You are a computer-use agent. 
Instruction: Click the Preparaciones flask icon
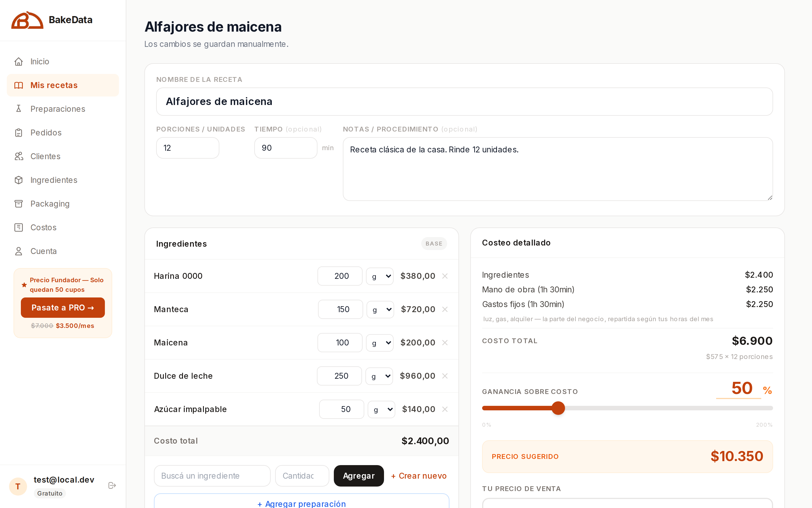[19, 109]
